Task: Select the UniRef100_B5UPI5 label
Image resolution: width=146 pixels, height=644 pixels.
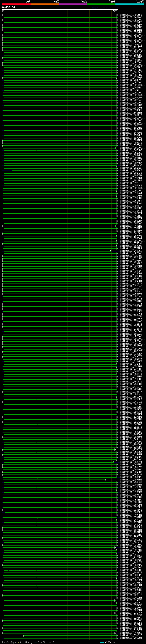Action: 131,289
